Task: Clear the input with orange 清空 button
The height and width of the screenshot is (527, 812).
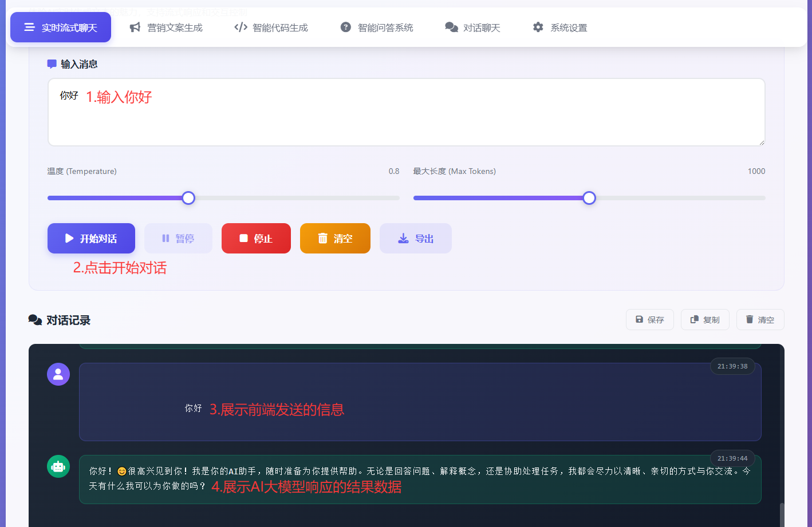Action: [335, 238]
